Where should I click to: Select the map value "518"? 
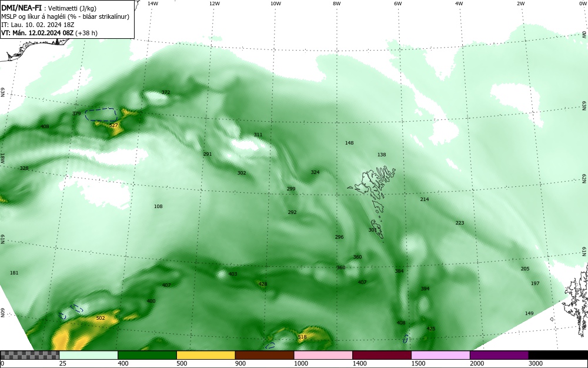pos(302,337)
